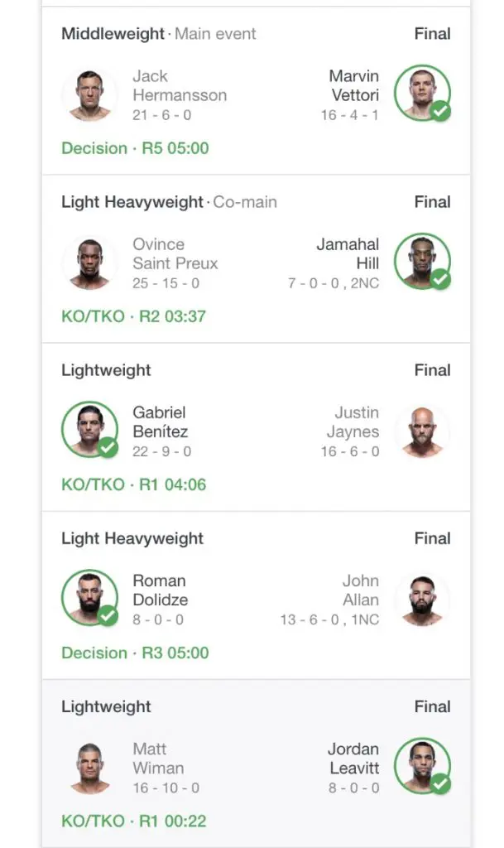Screen dimensions: 504x848
Task: Click the KO/TKO R1 04:06 result
Action: pyautogui.click(x=133, y=484)
